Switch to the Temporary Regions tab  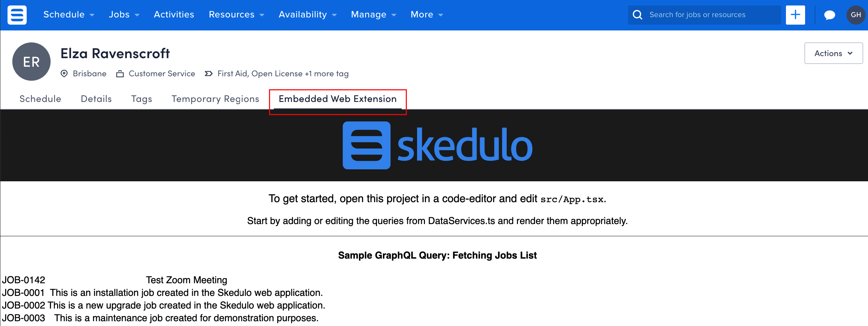pyautogui.click(x=215, y=99)
